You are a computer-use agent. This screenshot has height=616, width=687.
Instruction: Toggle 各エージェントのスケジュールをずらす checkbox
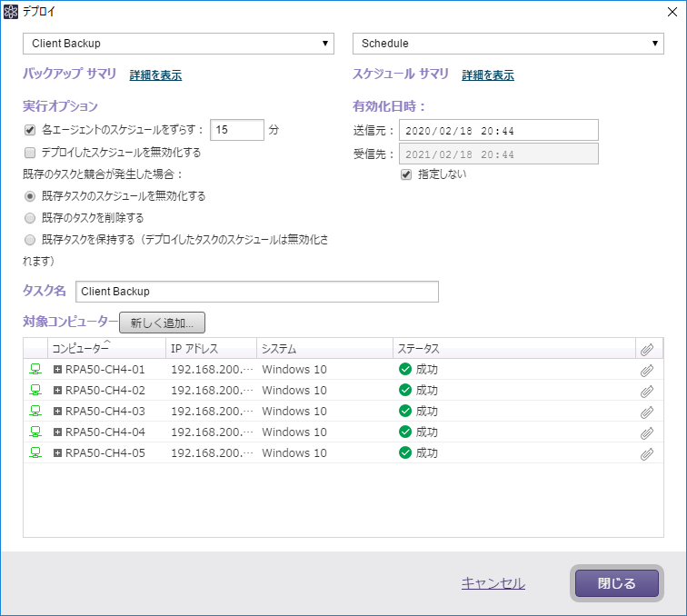(30, 130)
